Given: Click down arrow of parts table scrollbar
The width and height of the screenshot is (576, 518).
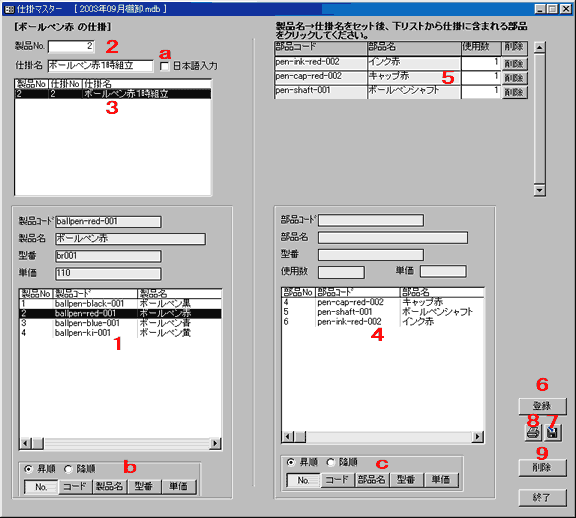Looking at the screenshot, I should click(x=539, y=190).
